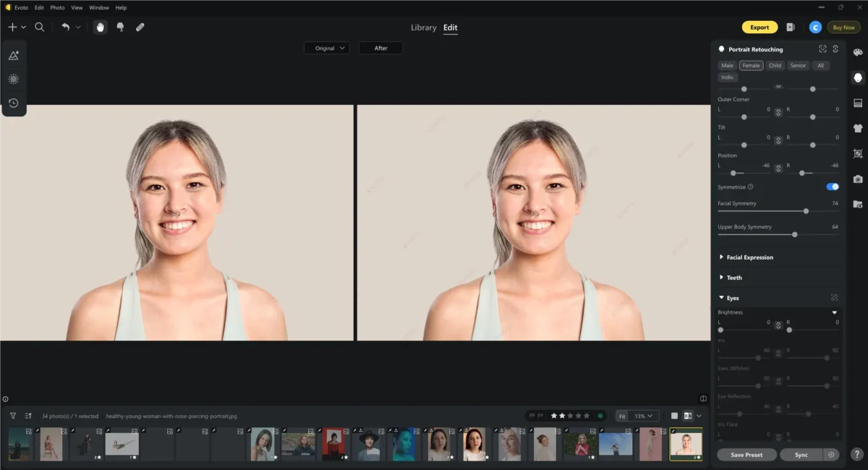
Task: Click the link toggle between Brightness L and R sliders
Action: click(778, 325)
